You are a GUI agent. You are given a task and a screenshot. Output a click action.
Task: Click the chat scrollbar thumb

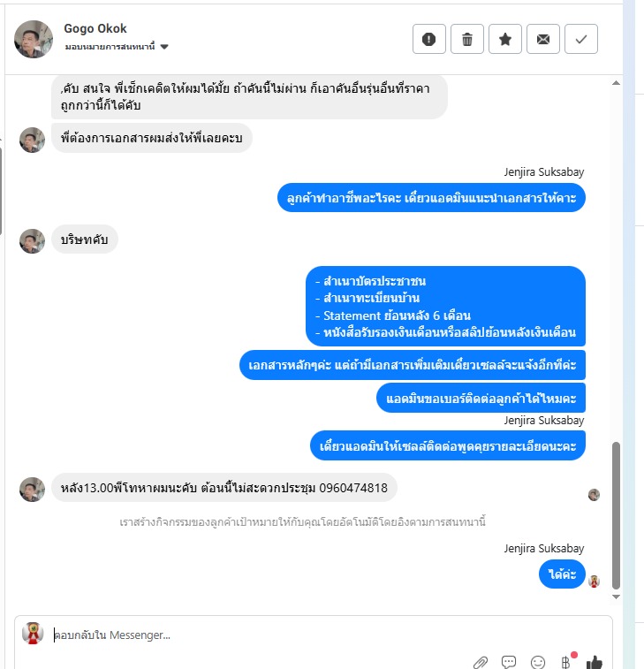pos(616,515)
